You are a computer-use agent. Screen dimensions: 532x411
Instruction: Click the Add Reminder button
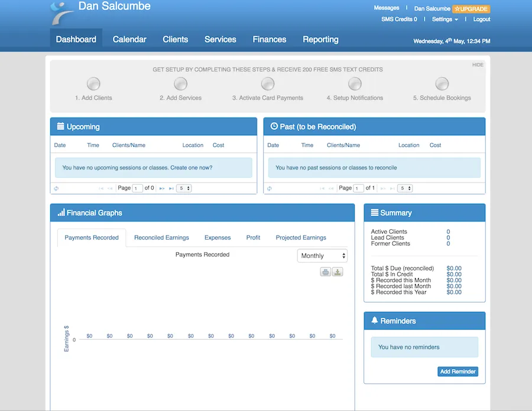coord(458,371)
